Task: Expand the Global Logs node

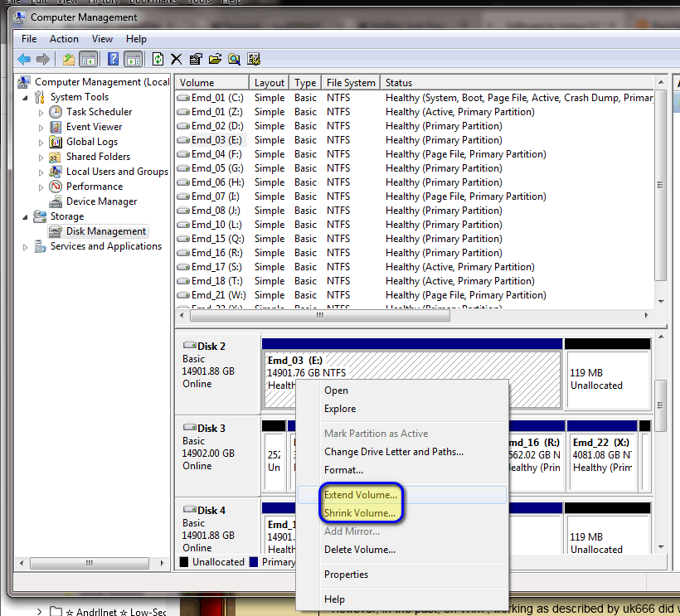Action: pos(41,143)
